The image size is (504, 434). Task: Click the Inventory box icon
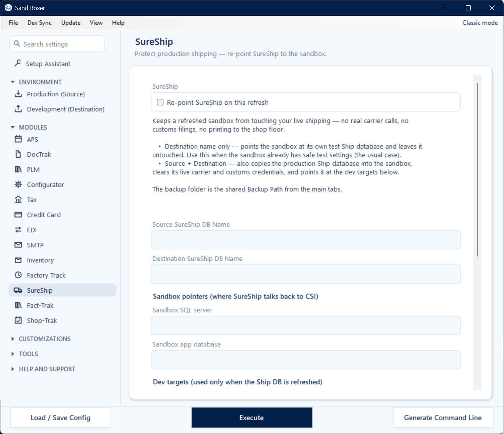(x=18, y=260)
